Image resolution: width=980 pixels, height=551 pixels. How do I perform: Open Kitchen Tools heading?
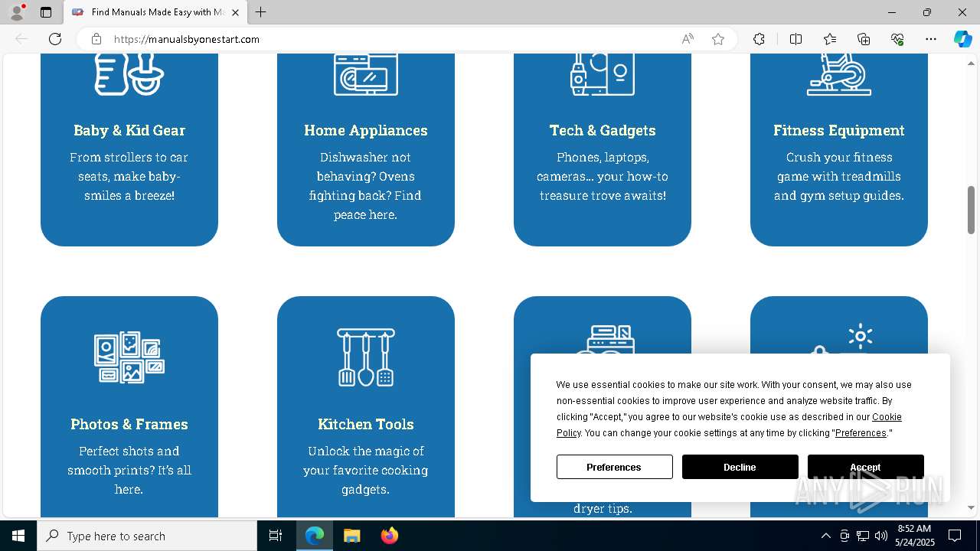[365, 424]
